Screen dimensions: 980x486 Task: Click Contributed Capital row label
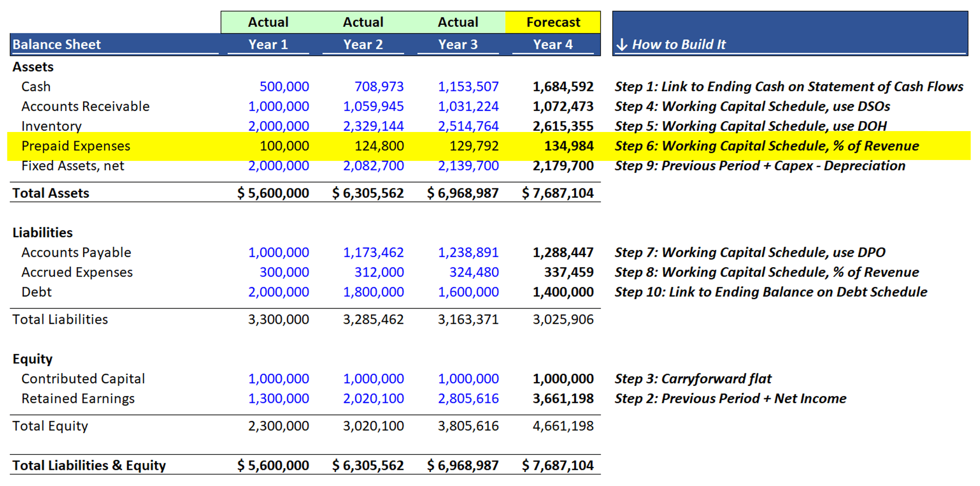click(83, 378)
